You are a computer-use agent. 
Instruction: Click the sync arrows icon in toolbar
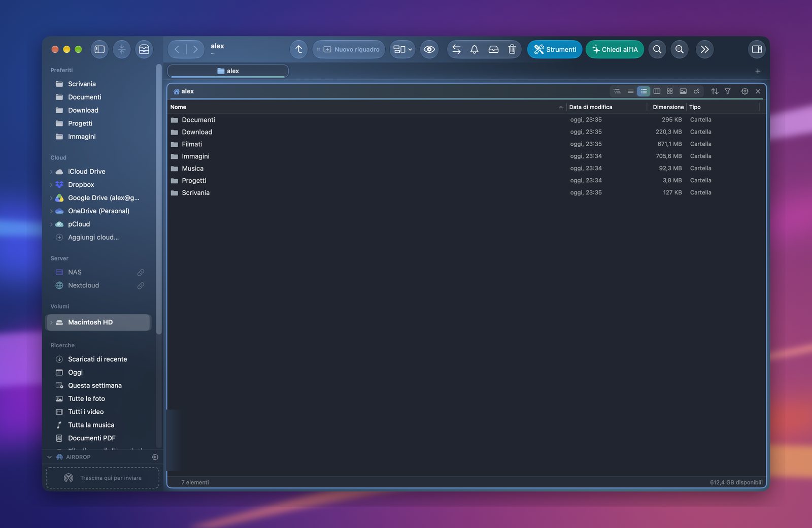(456, 49)
